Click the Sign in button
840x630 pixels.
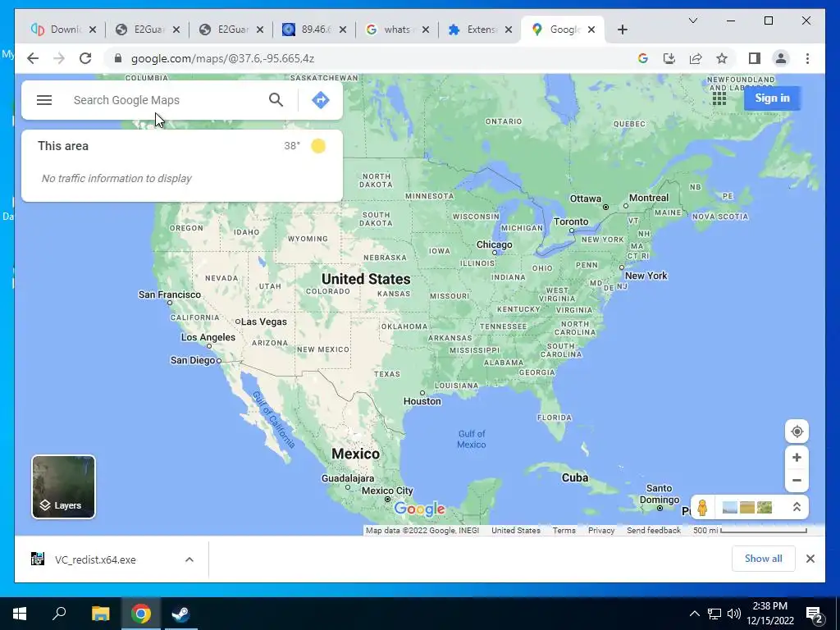772,98
